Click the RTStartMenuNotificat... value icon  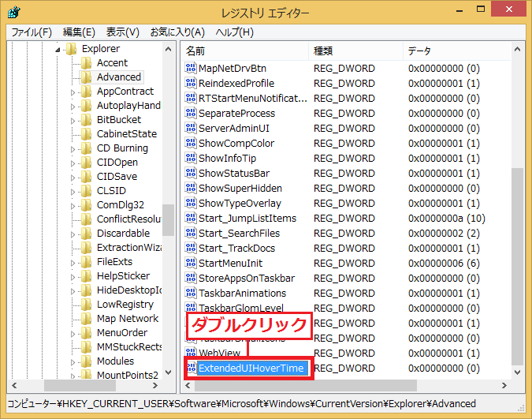tap(191, 98)
